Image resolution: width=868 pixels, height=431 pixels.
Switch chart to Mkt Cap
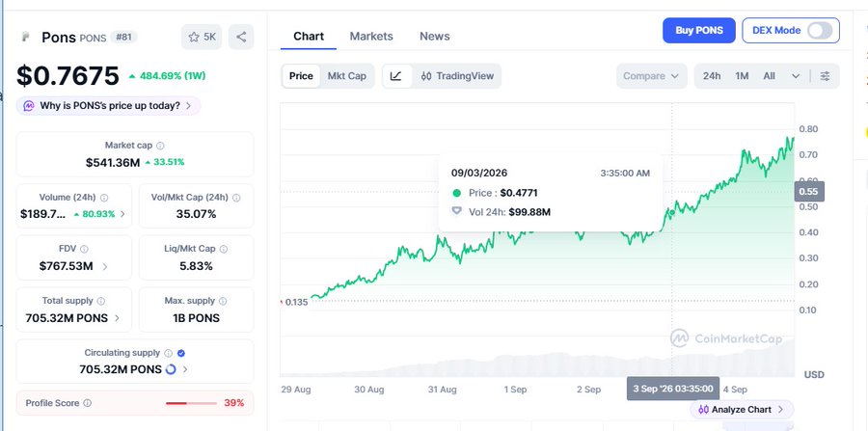(346, 76)
